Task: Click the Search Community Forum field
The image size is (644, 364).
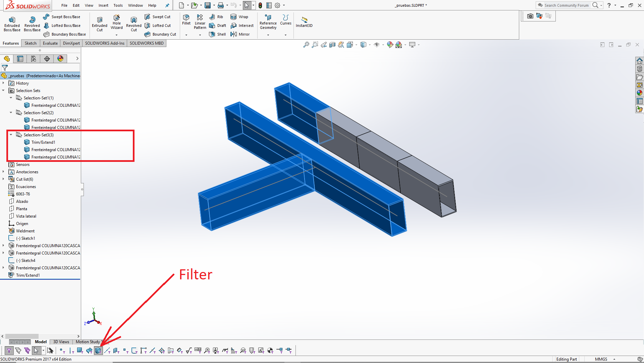Action: click(567, 5)
